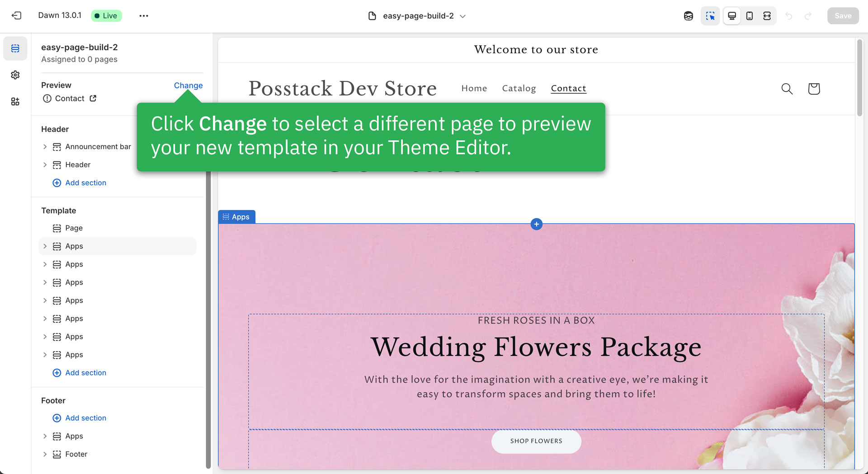Expand the Announcement bar section
868x474 pixels.
tap(45, 147)
